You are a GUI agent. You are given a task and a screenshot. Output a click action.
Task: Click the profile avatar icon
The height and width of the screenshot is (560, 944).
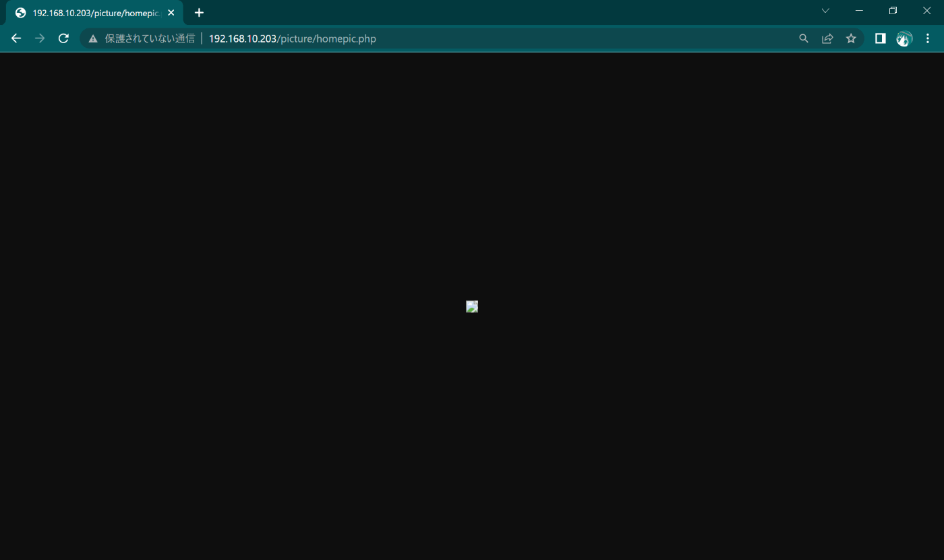pyautogui.click(x=904, y=38)
